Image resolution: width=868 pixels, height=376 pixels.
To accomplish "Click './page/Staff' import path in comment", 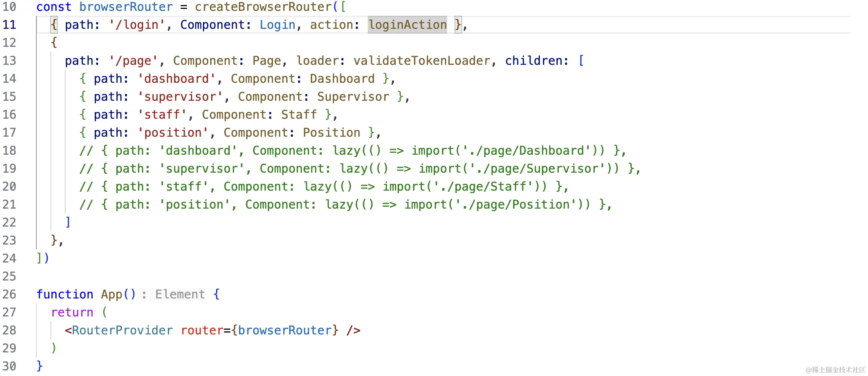I will click(x=483, y=187).
